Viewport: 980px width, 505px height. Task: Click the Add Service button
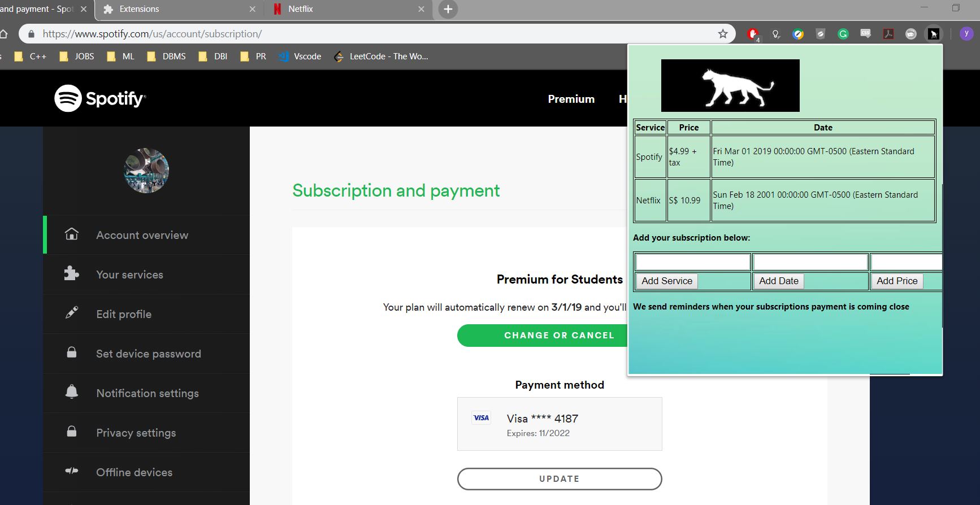point(667,281)
